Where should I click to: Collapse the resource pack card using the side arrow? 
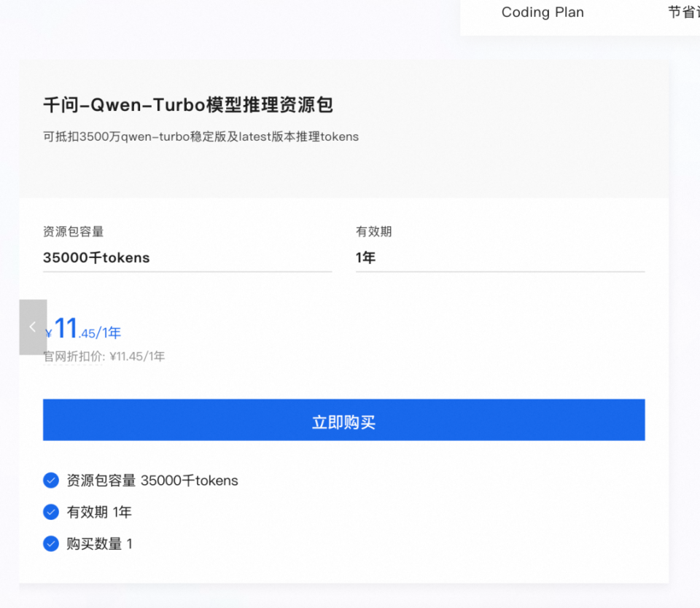[33, 327]
